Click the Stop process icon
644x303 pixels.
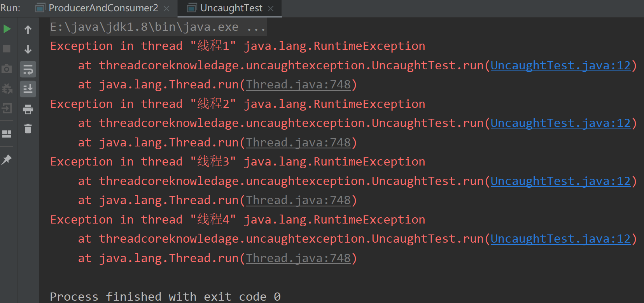click(7, 49)
